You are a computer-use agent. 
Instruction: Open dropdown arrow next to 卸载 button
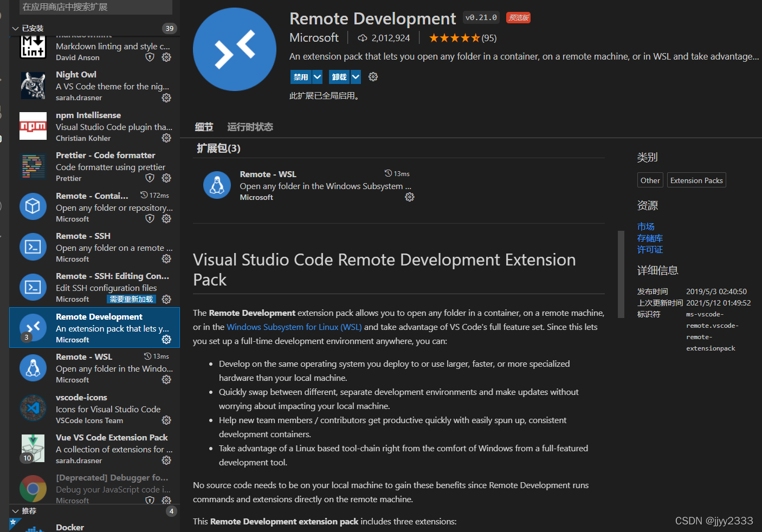tap(356, 77)
